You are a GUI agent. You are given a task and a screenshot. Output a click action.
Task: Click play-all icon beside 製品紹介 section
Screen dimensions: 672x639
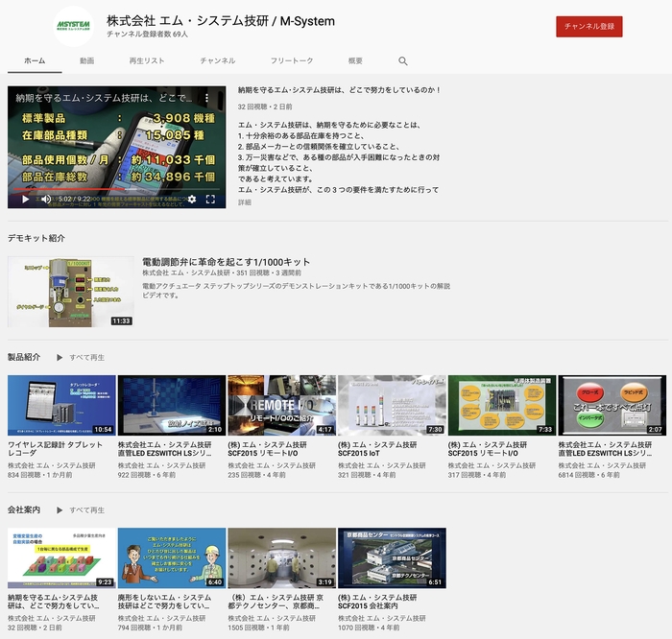pos(60,357)
